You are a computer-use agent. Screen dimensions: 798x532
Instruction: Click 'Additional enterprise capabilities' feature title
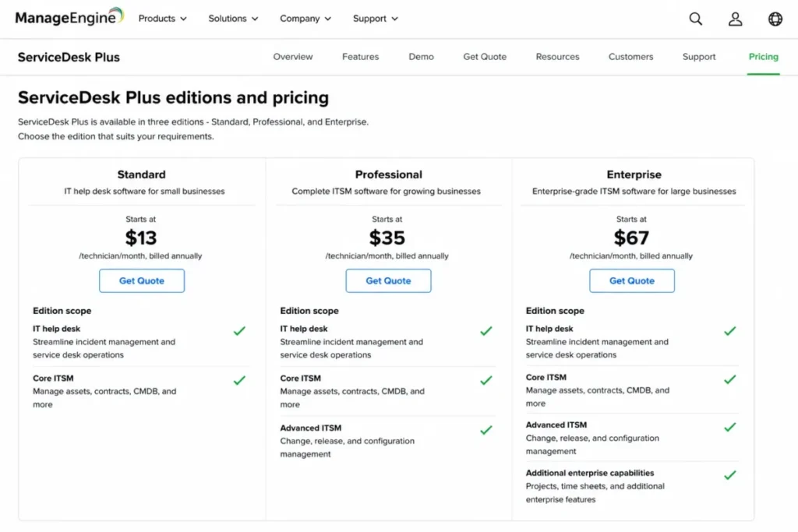coord(589,473)
